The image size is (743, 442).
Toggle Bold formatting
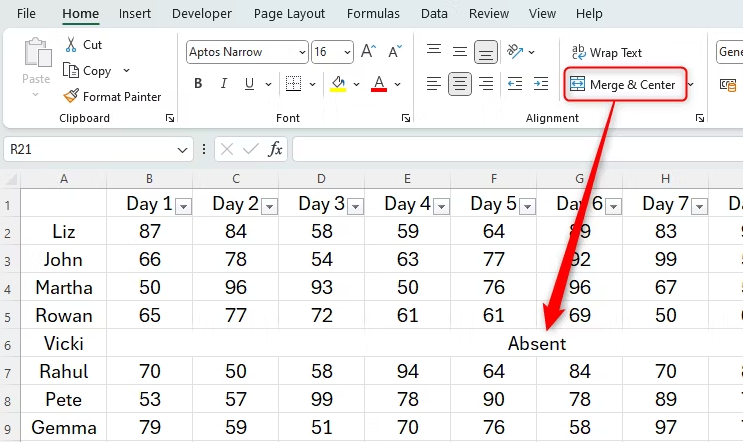198,84
